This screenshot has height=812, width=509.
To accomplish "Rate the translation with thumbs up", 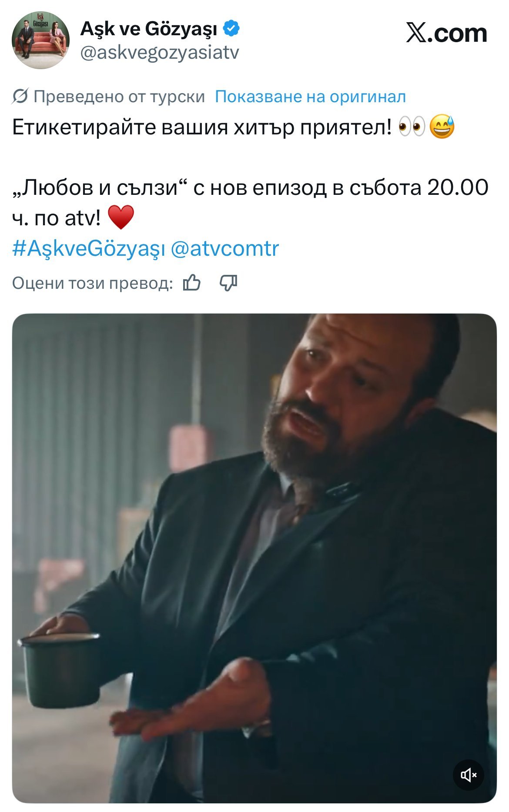I will pos(192,283).
